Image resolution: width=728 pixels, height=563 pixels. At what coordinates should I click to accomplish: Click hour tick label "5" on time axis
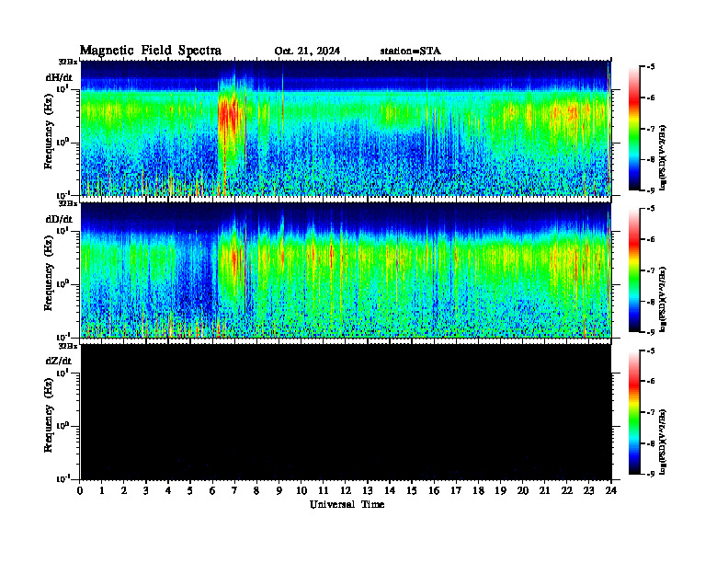[x=190, y=490]
